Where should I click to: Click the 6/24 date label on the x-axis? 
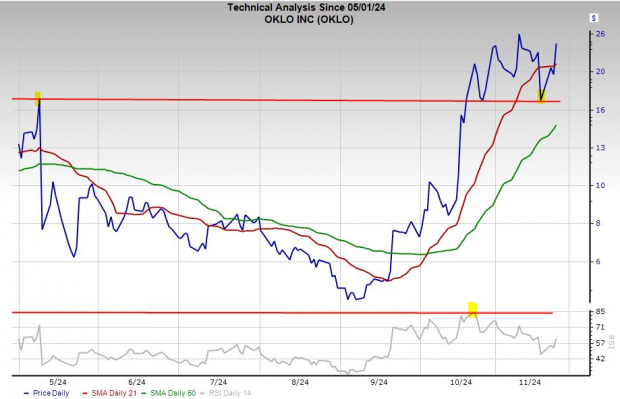[137, 382]
